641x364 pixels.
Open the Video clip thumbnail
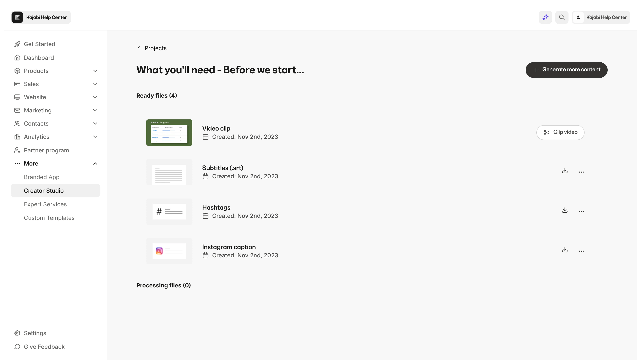click(x=169, y=133)
